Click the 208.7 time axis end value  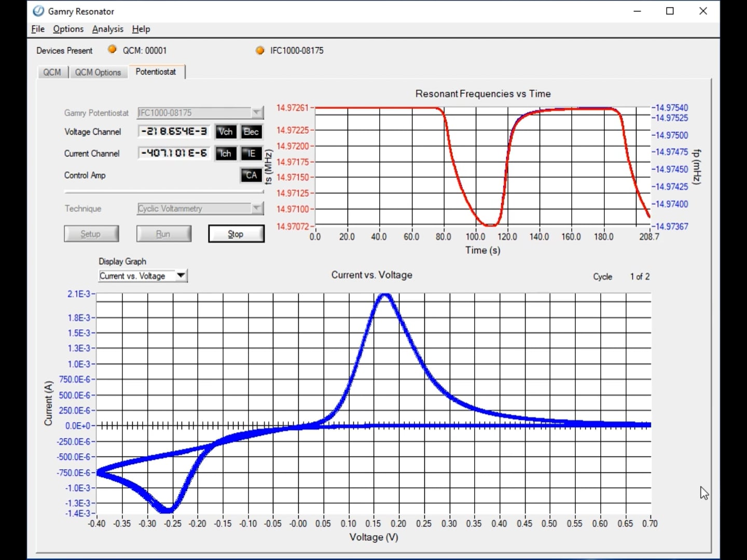(x=649, y=237)
